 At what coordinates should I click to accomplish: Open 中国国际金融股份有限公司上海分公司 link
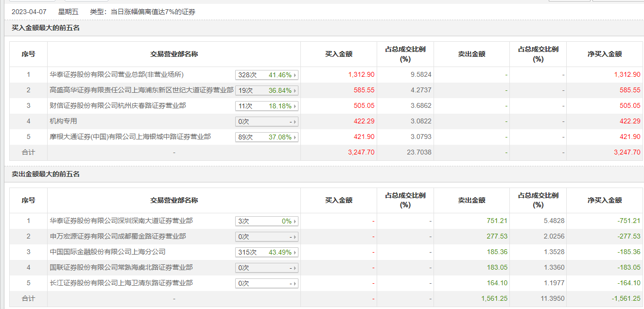click(107, 252)
